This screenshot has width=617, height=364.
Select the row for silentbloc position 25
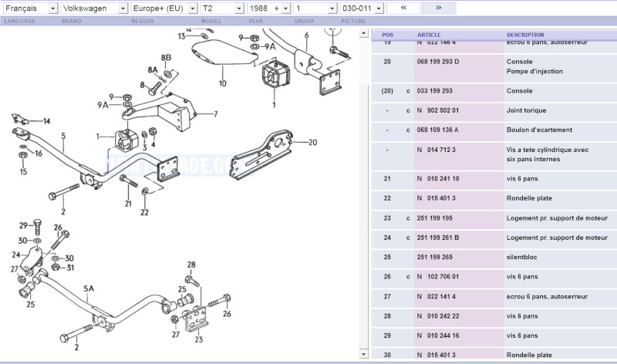[x=494, y=257]
